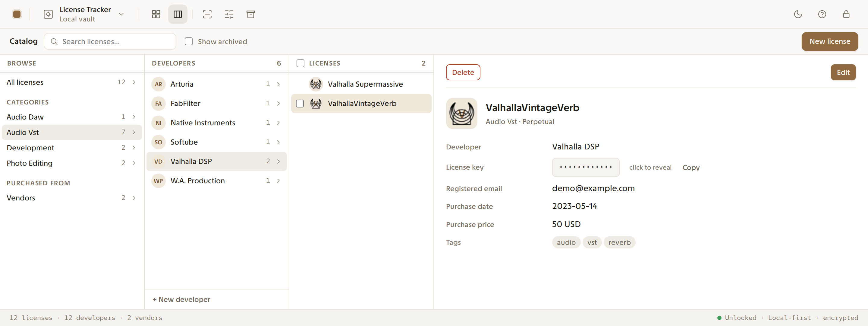Image resolution: width=868 pixels, height=326 pixels.
Task: Tick the ValhallaVintageVerb row checkbox
Action: pyautogui.click(x=300, y=104)
